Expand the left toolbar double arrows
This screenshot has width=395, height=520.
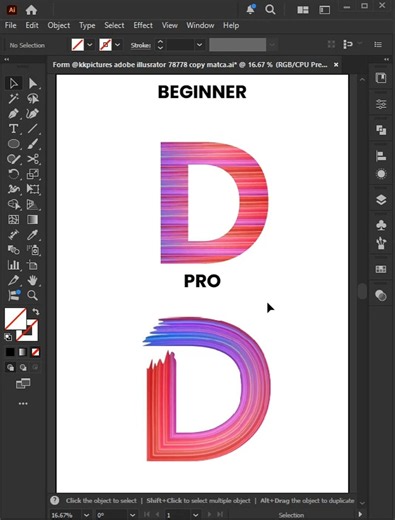pyautogui.click(x=6, y=59)
